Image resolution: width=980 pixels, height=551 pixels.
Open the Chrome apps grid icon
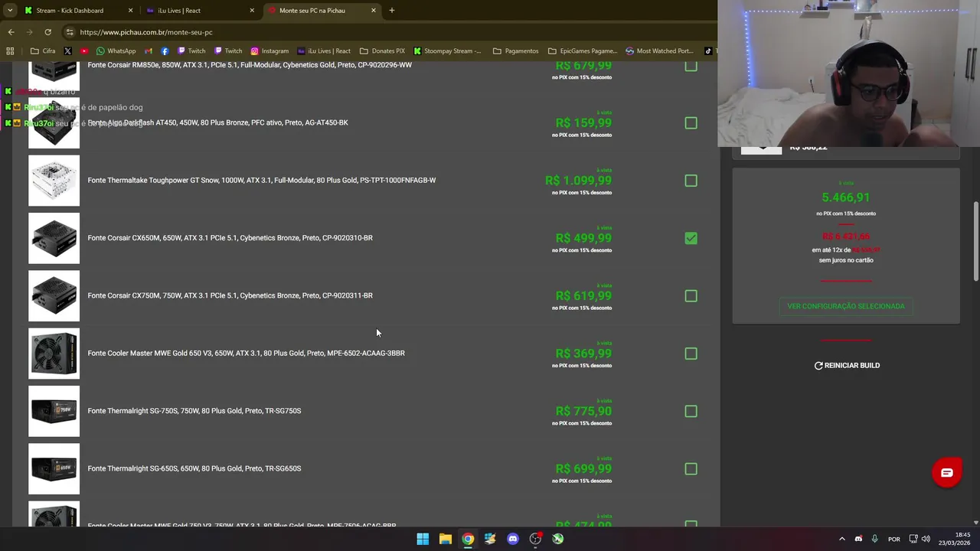(x=10, y=51)
